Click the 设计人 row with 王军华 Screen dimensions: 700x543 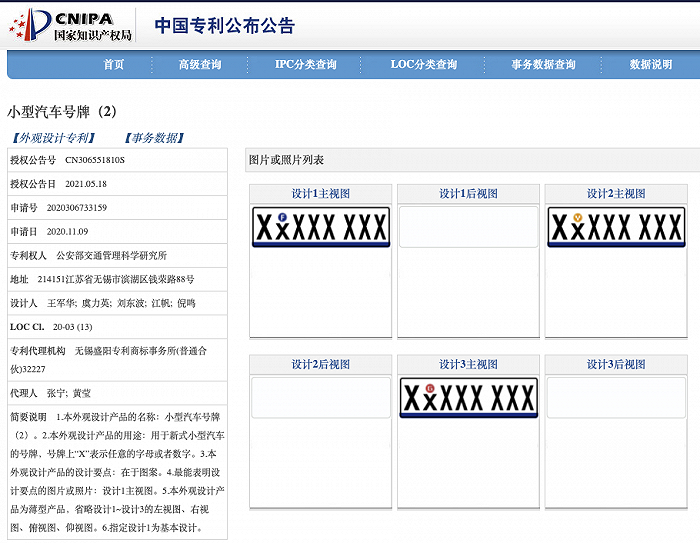[x=117, y=303]
